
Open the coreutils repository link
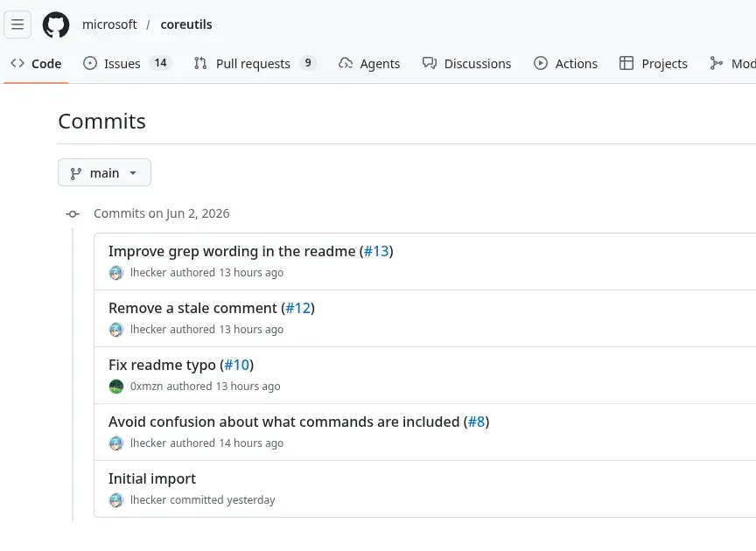point(186,24)
